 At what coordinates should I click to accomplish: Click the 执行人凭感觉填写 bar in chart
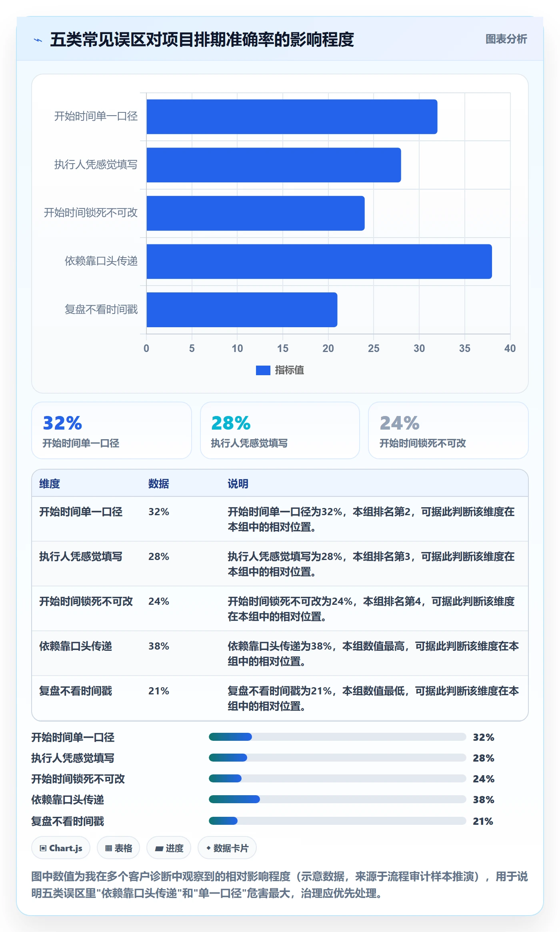click(274, 165)
